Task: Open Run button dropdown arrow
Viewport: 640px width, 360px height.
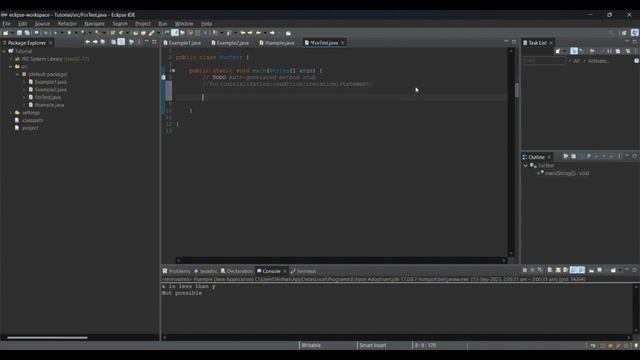Action: pos(76,33)
